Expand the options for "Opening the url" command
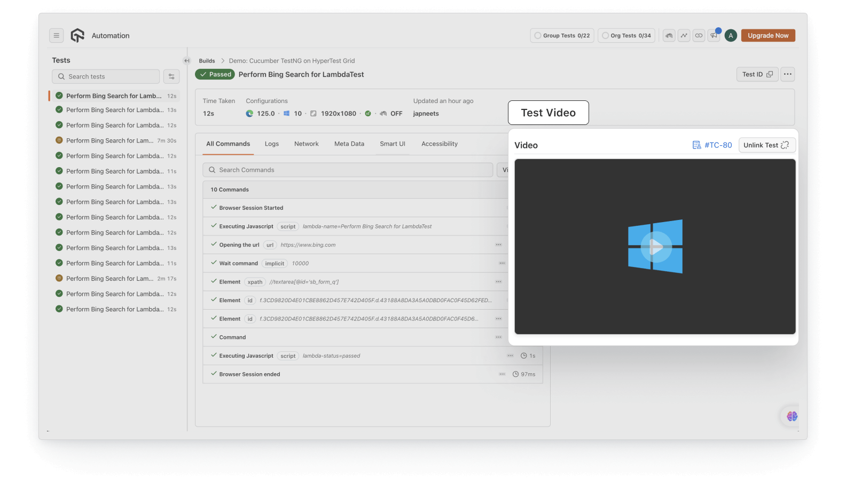The image size is (846, 504). (498, 245)
